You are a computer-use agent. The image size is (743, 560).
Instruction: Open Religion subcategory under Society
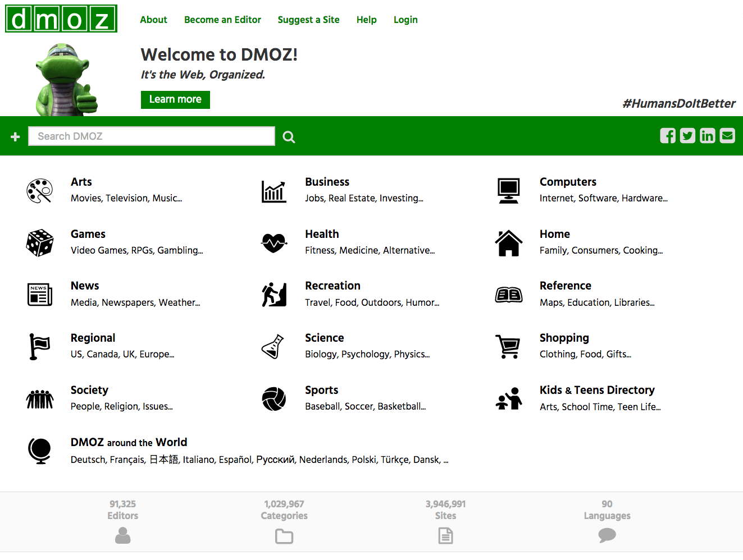tap(121, 406)
